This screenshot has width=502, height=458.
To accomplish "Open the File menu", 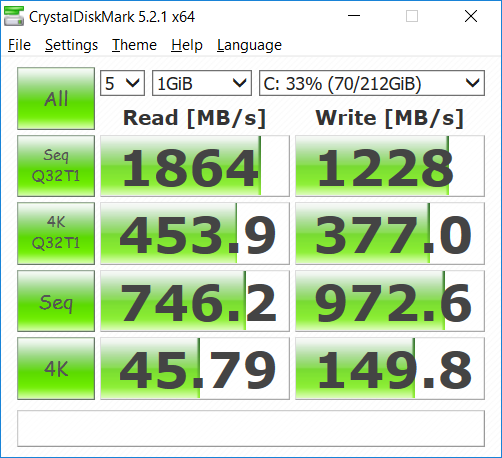I will (x=19, y=45).
